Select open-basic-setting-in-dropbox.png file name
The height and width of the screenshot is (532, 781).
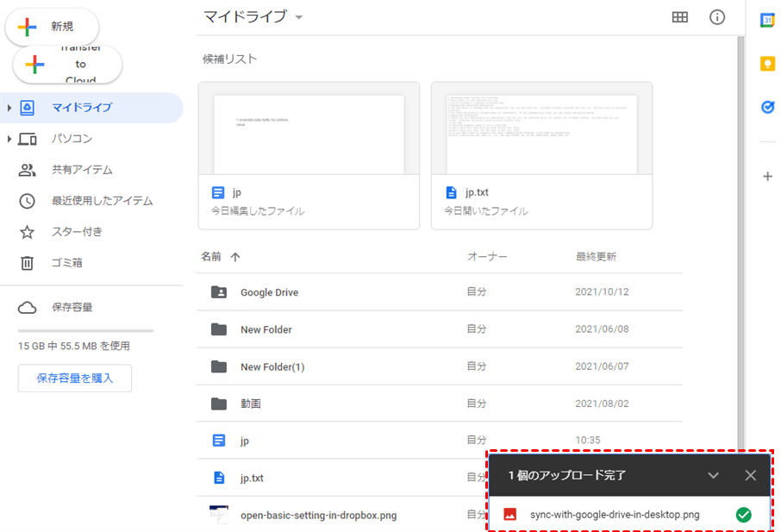(x=319, y=516)
